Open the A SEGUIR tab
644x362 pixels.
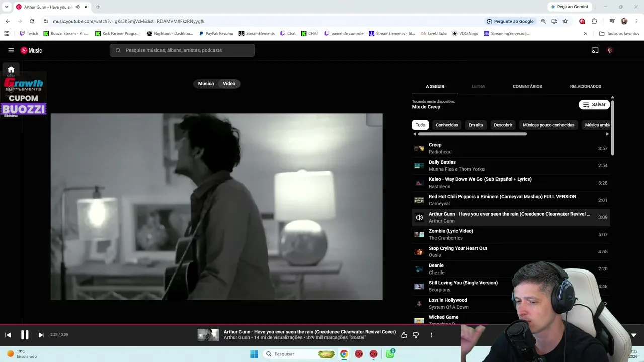point(435,86)
